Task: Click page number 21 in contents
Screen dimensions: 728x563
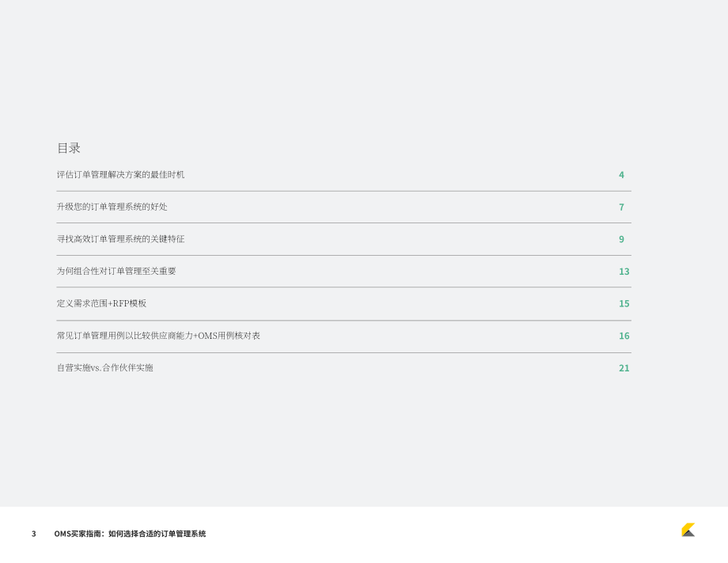Action: tap(624, 368)
